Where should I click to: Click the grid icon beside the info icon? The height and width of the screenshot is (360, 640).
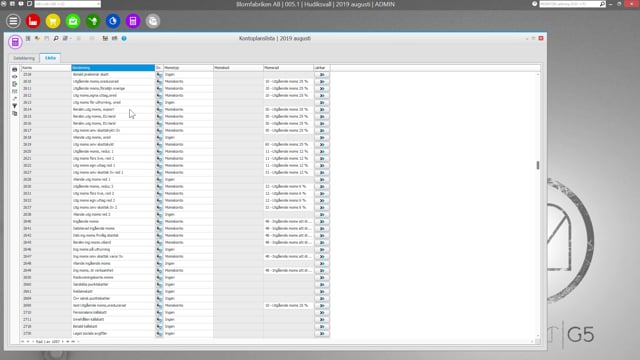click(115, 38)
